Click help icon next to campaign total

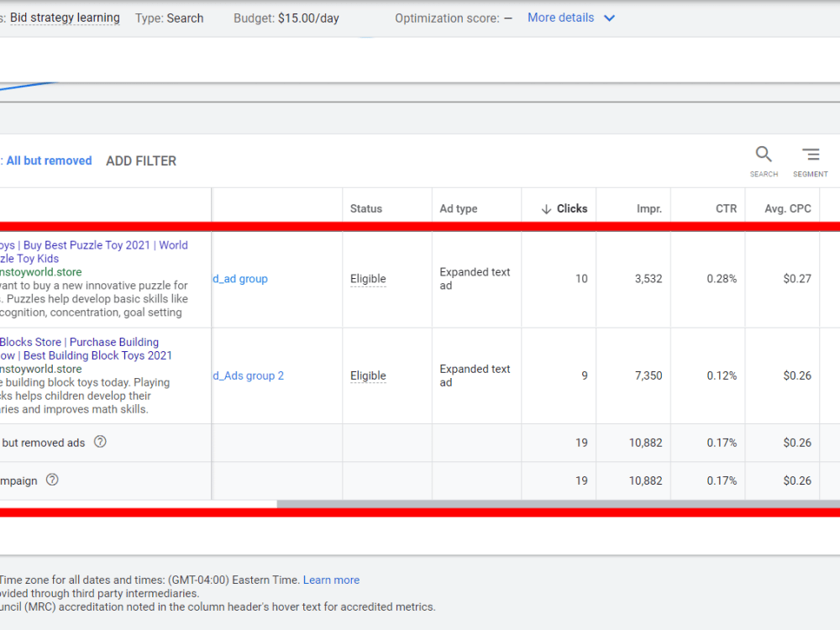(x=52, y=480)
